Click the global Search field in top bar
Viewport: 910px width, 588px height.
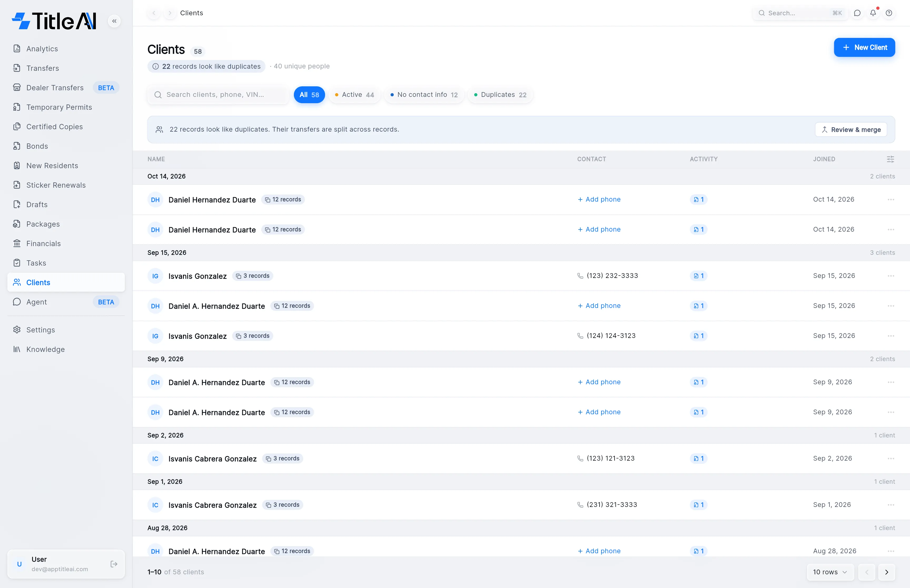(x=800, y=13)
